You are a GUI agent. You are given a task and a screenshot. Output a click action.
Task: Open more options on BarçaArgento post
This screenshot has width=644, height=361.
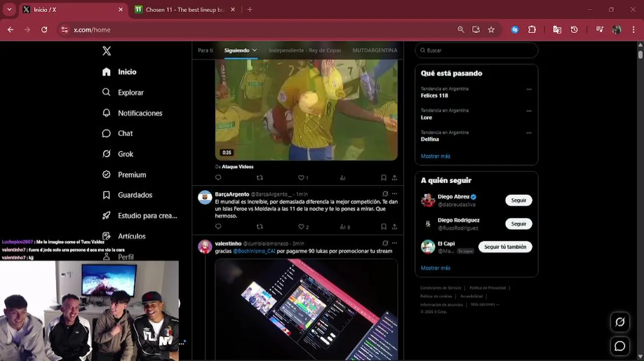click(x=395, y=194)
